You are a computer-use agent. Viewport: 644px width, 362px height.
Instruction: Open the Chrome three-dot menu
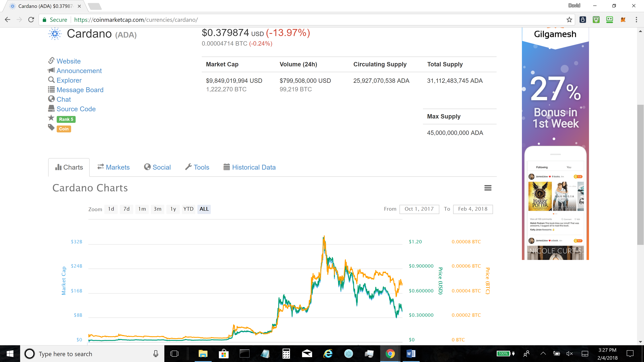click(x=636, y=20)
